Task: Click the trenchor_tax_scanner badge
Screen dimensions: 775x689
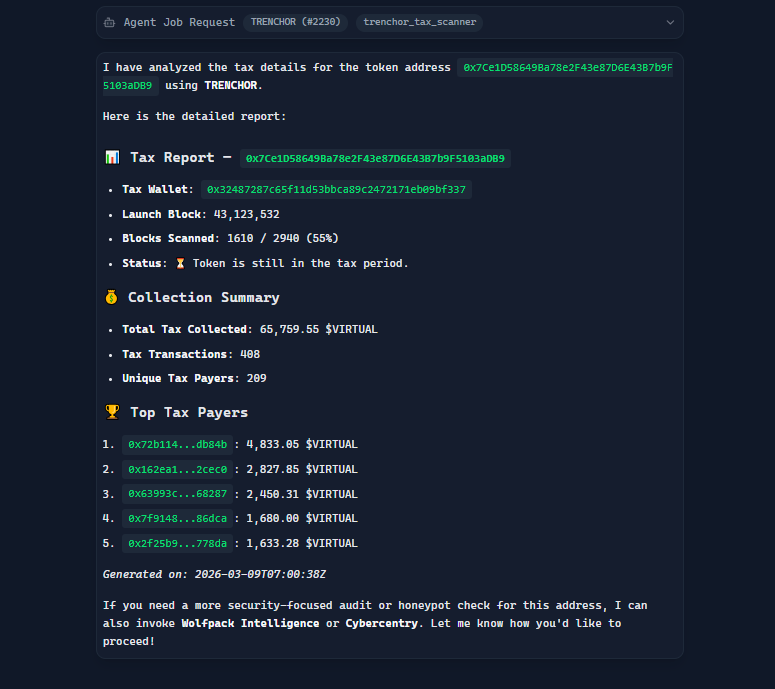Action: tap(420, 22)
